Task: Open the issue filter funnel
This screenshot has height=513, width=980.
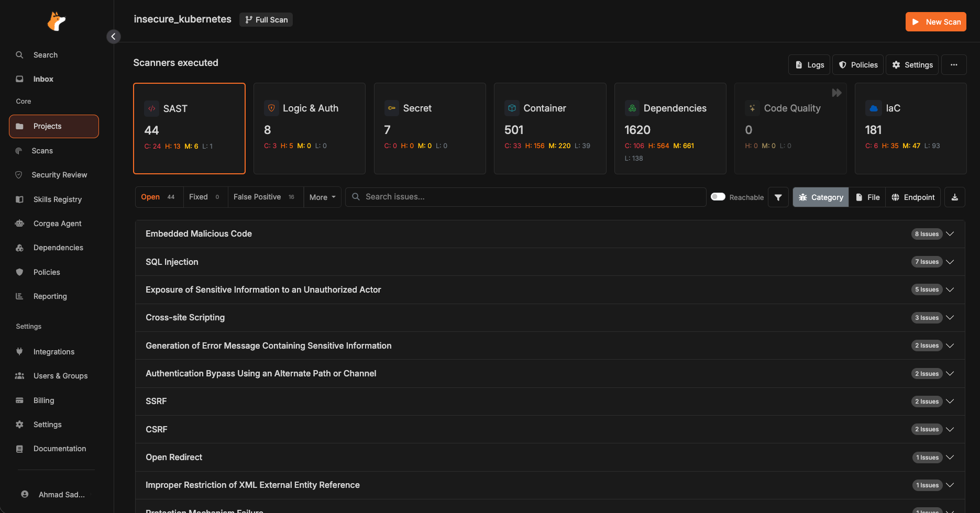Action: coord(778,197)
